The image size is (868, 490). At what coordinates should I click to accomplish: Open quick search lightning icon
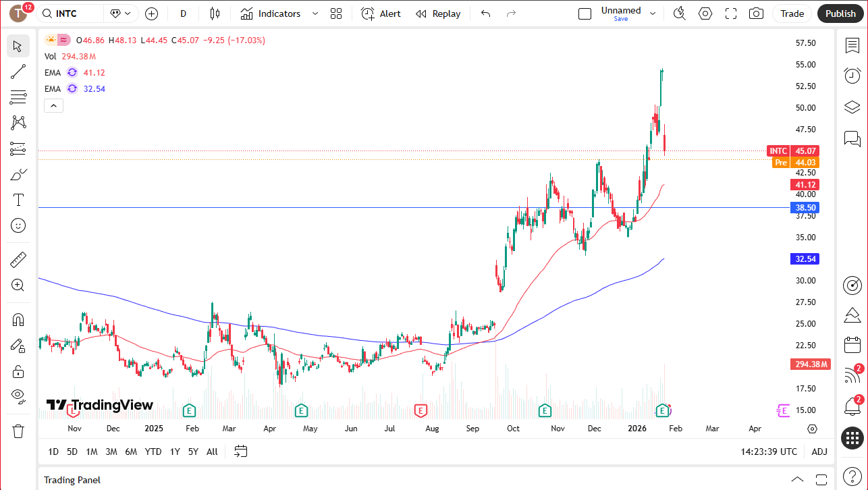pyautogui.click(x=680, y=13)
